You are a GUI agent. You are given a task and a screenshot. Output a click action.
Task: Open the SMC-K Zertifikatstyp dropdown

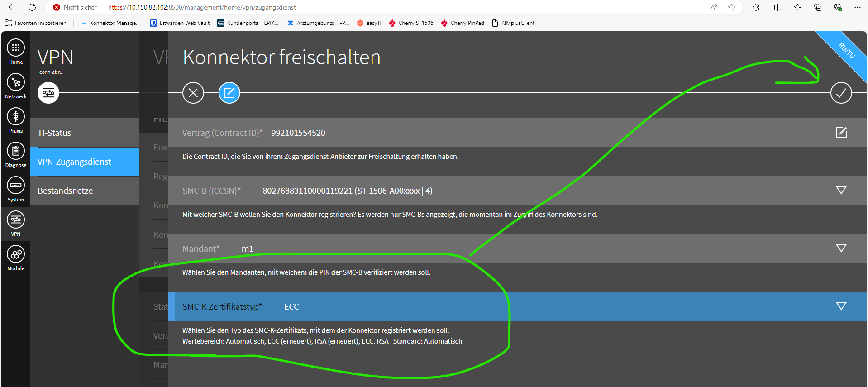pyautogui.click(x=841, y=306)
